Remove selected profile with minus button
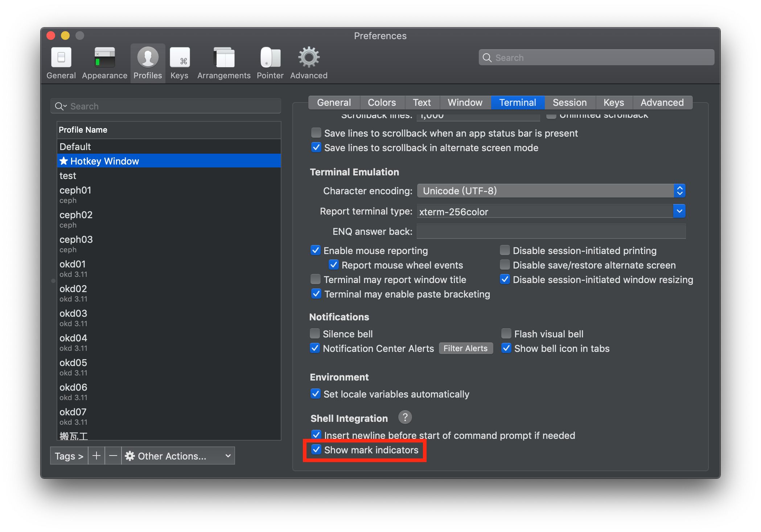761x532 pixels. pyautogui.click(x=113, y=456)
